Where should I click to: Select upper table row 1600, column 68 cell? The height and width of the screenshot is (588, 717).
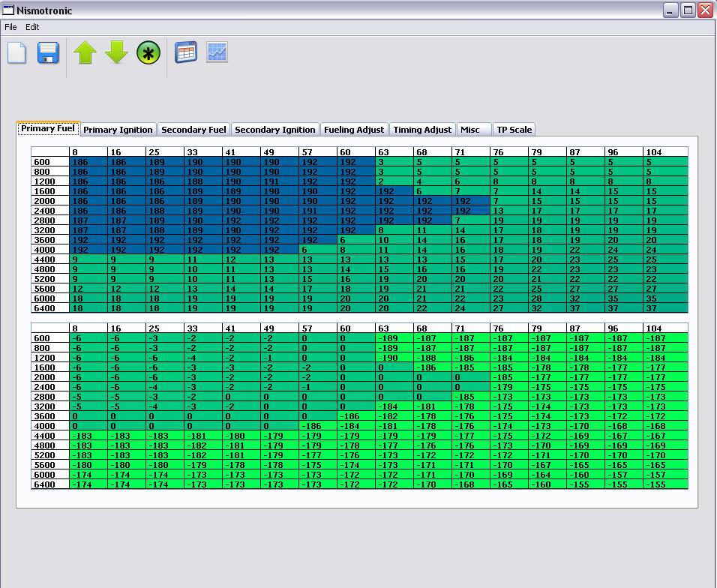point(433,191)
